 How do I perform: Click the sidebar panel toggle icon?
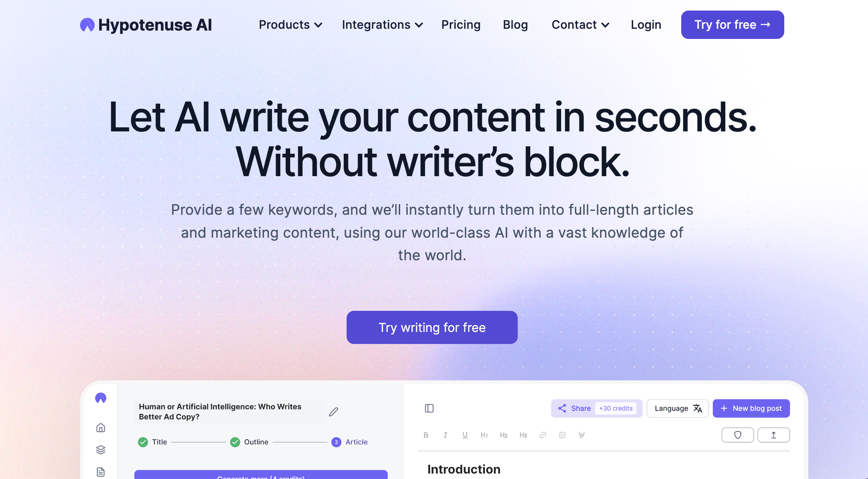430,408
